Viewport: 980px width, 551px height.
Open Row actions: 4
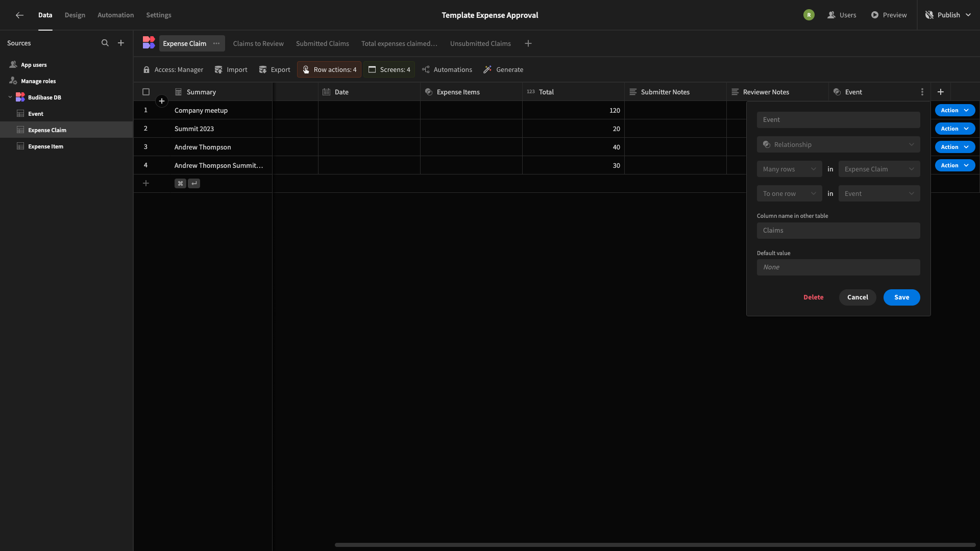tap(329, 69)
